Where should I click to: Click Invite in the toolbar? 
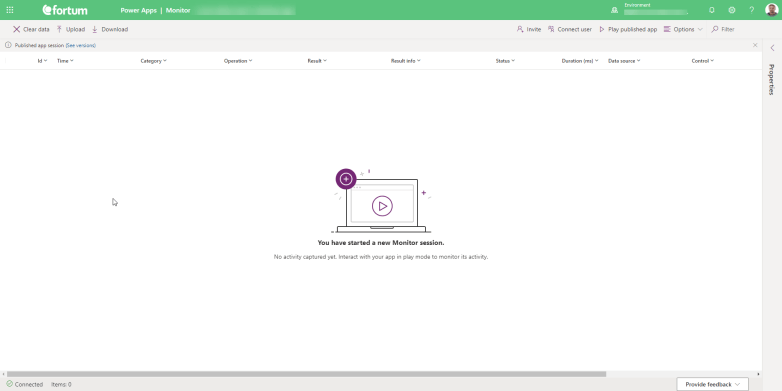coord(529,29)
